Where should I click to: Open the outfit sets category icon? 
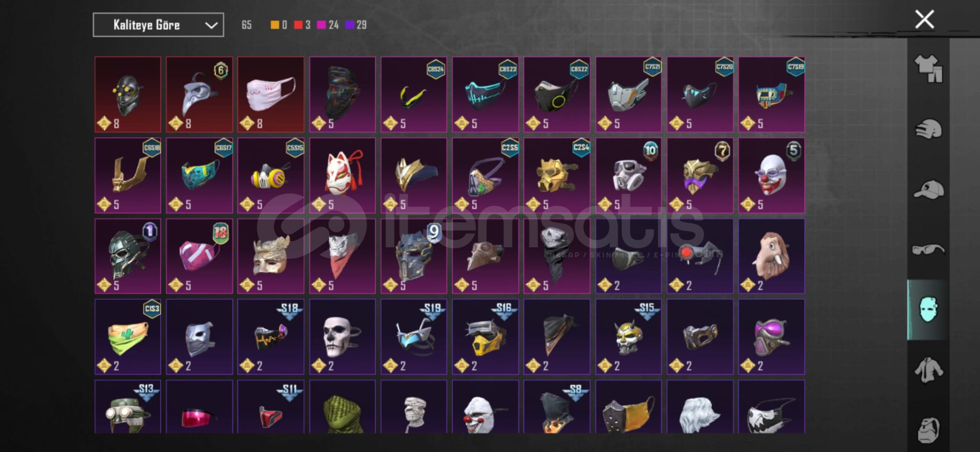[928, 68]
